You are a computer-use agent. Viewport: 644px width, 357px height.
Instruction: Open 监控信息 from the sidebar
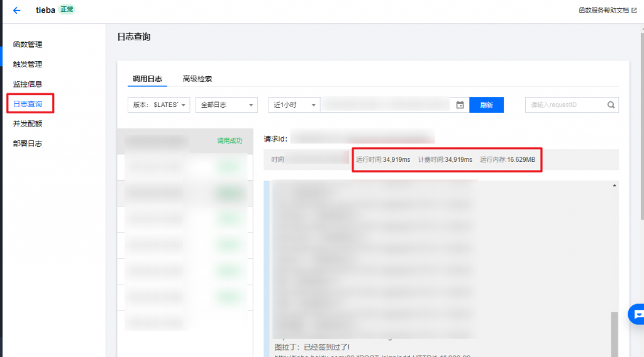point(28,84)
